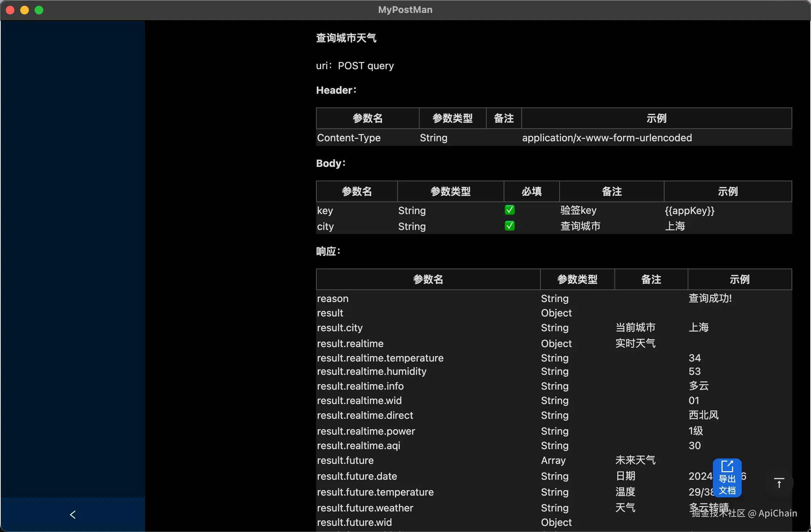The width and height of the screenshot is (811, 532).
Task: Select the {{appKey}} example value
Action: click(689, 210)
